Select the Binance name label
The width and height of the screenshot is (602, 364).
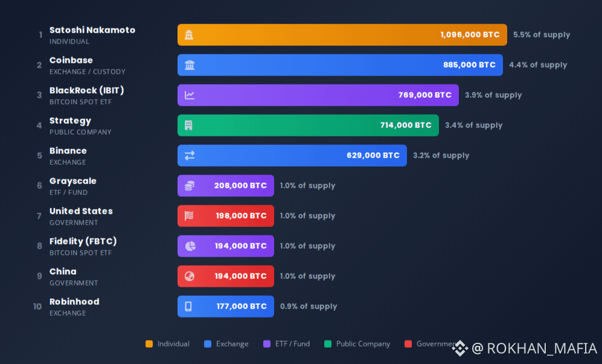pyautogui.click(x=68, y=151)
